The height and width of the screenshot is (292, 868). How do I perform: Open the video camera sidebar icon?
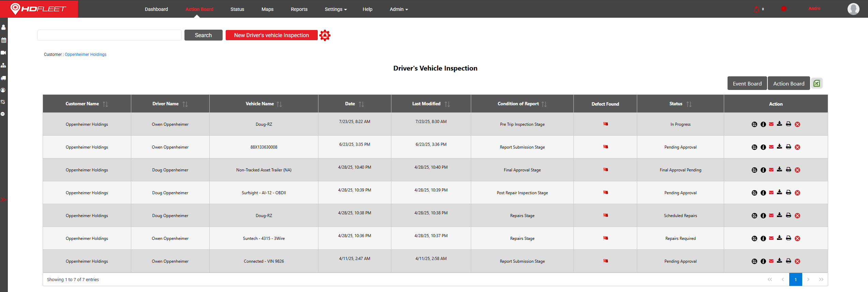(3, 52)
